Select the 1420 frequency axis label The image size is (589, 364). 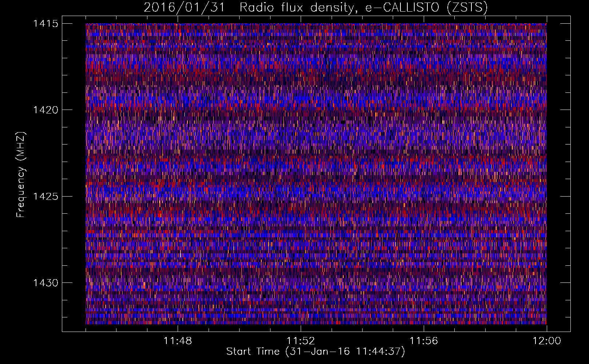[46, 110]
